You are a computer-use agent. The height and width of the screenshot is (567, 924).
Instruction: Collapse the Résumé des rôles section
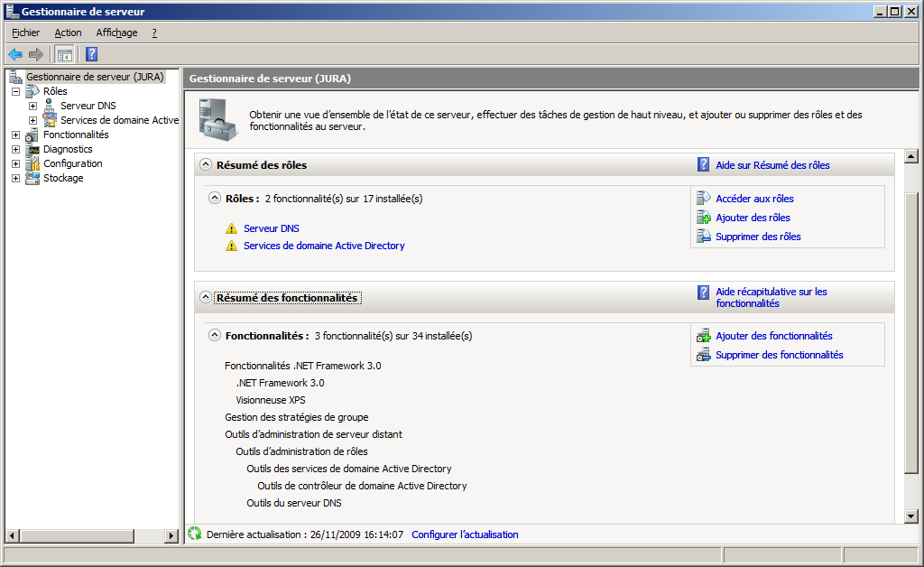206,165
